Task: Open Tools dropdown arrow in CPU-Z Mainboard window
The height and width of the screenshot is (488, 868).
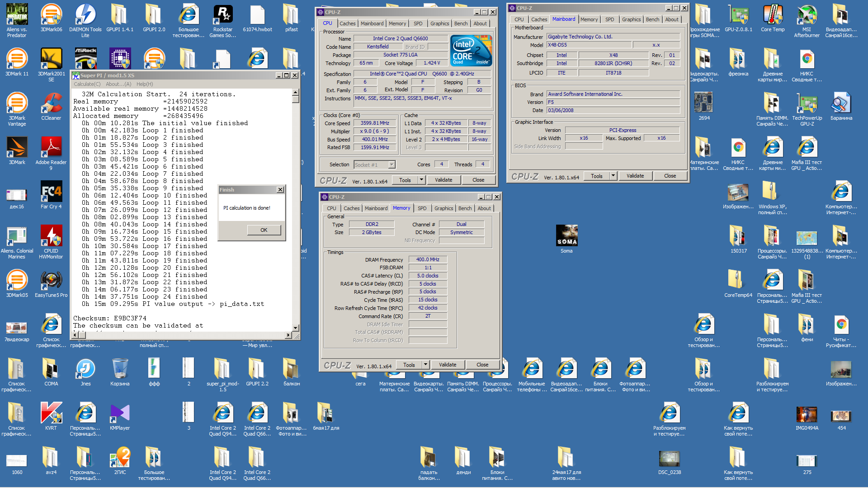Action: pos(613,176)
